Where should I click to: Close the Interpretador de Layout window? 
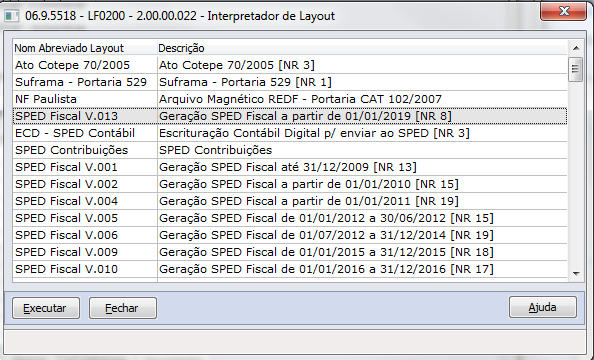563,11
